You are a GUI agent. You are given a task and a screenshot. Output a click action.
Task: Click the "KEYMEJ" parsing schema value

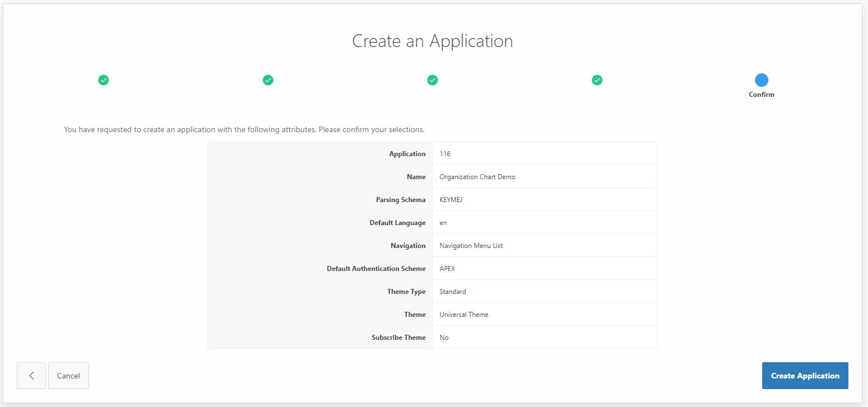(451, 200)
